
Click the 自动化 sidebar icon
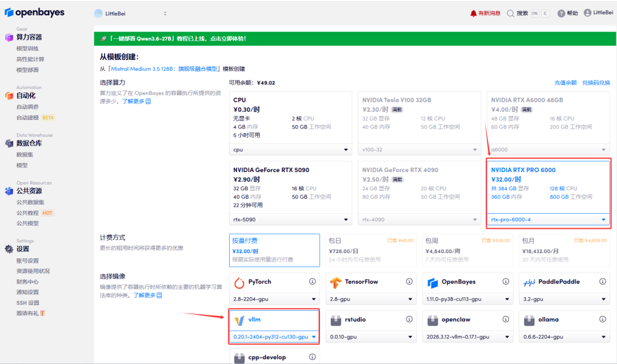click(9, 95)
